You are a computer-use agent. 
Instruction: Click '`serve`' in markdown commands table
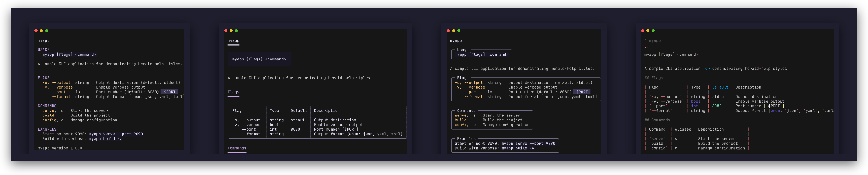pyautogui.click(x=657, y=139)
